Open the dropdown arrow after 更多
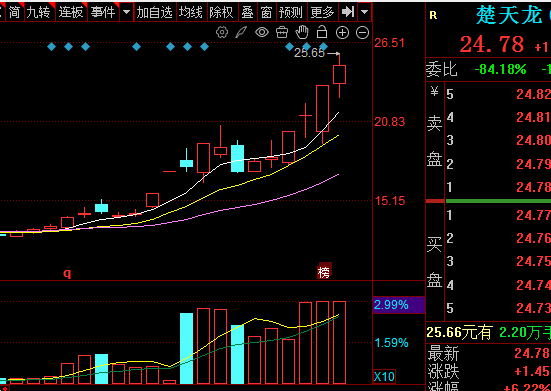The image size is (551, 391). click(x=364, y=12)
